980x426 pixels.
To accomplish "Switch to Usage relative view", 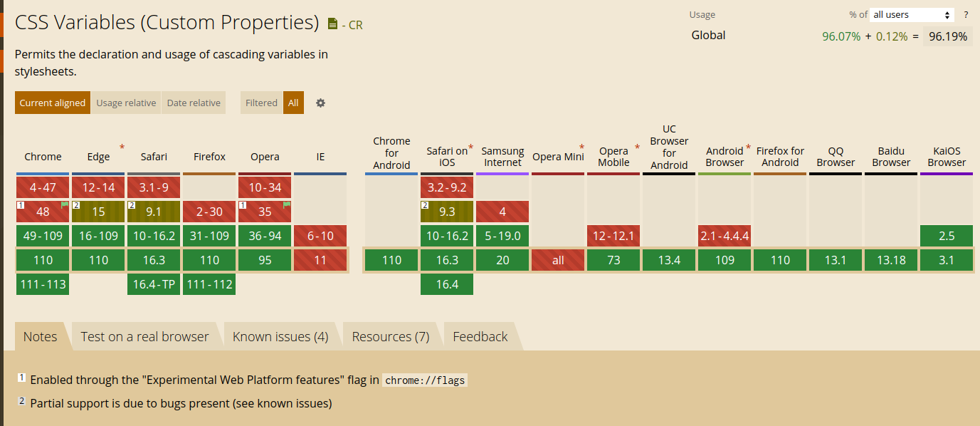I will [126, 103].
